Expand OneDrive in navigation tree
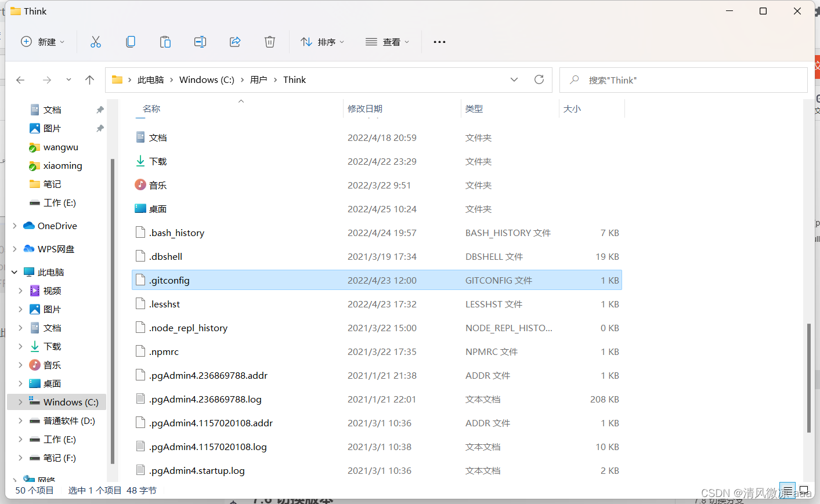The height and width of the screenshot is (504, 820). pos(15,226)
